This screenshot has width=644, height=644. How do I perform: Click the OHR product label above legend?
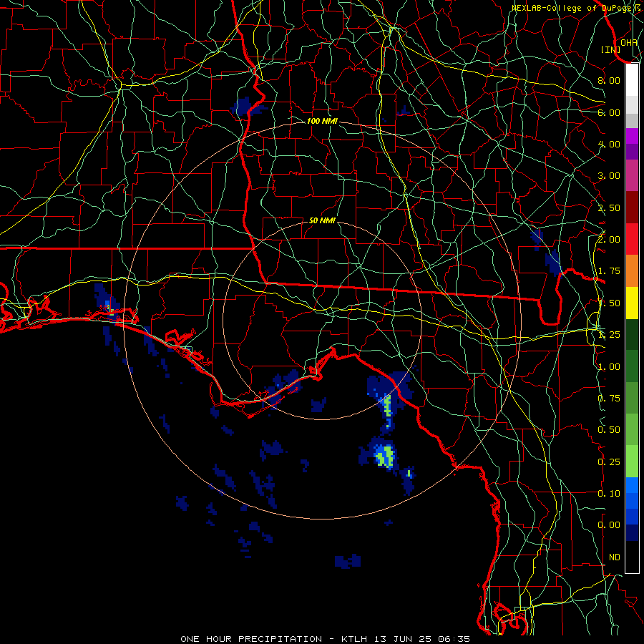coord(629,42)
